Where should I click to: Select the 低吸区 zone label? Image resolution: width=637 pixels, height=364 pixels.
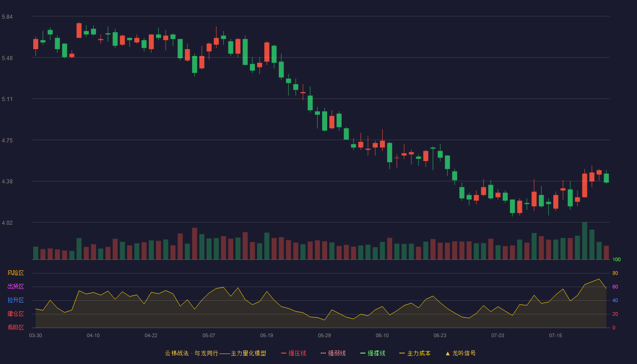tap(16, 328)
